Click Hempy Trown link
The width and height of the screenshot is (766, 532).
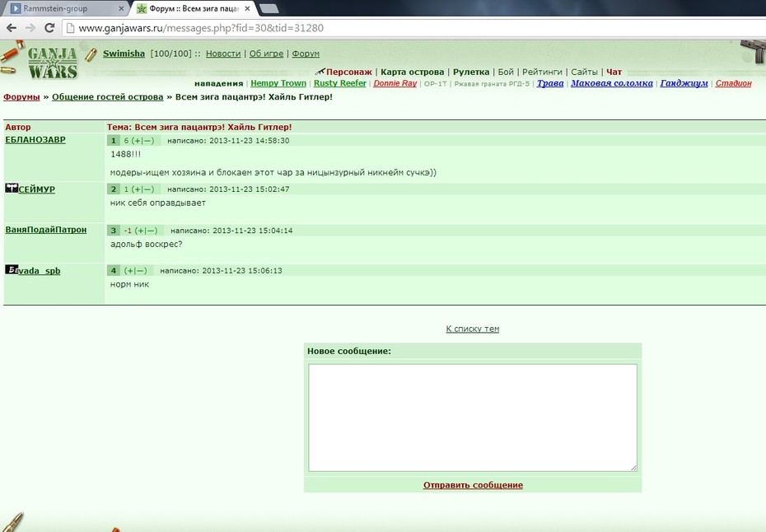click(x=278, y=83)
